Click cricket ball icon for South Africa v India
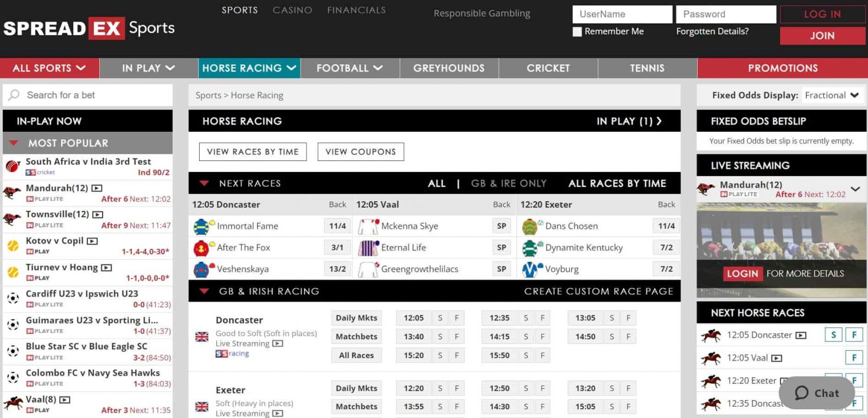 coord(12,166)
